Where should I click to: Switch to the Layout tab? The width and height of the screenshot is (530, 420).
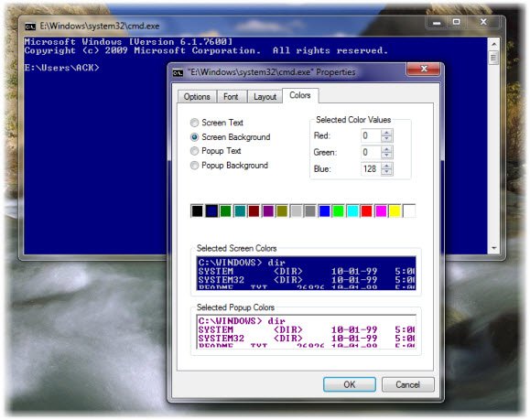265,97
